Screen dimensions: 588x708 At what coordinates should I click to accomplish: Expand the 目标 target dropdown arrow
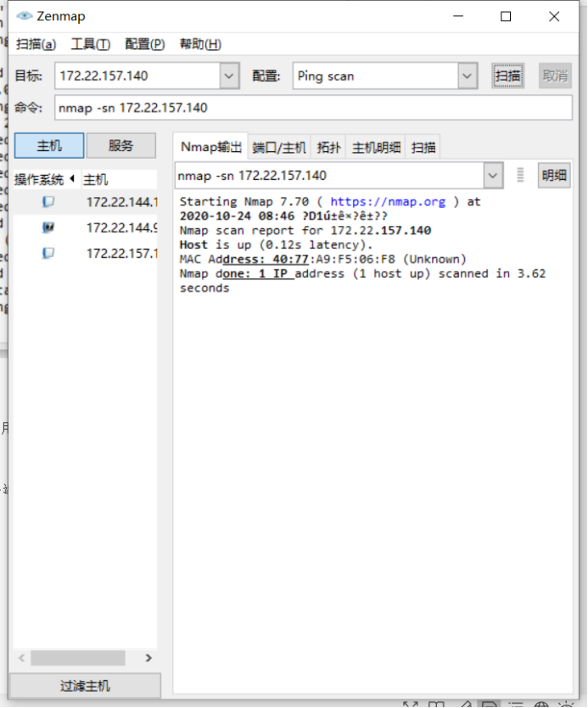point(229,76)
